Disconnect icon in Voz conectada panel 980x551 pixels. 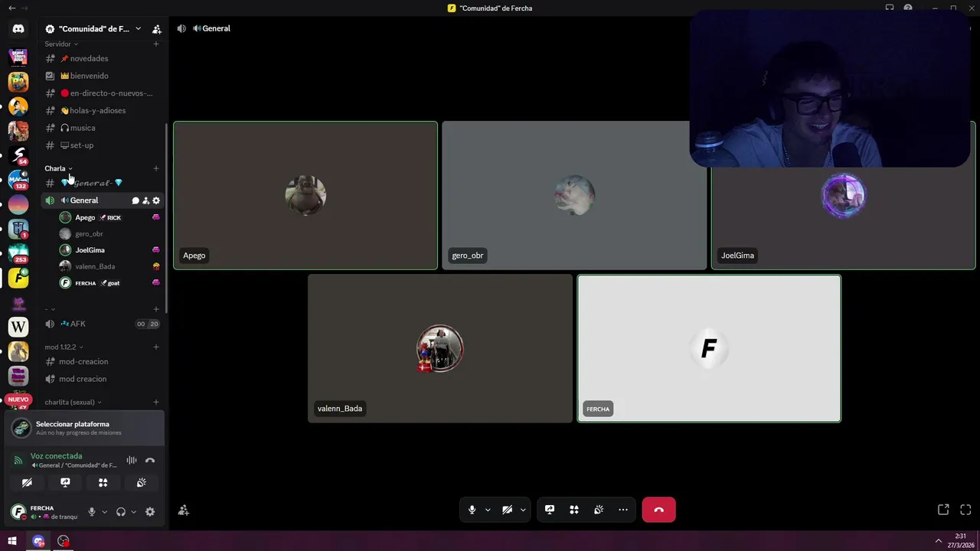[150, 460]
